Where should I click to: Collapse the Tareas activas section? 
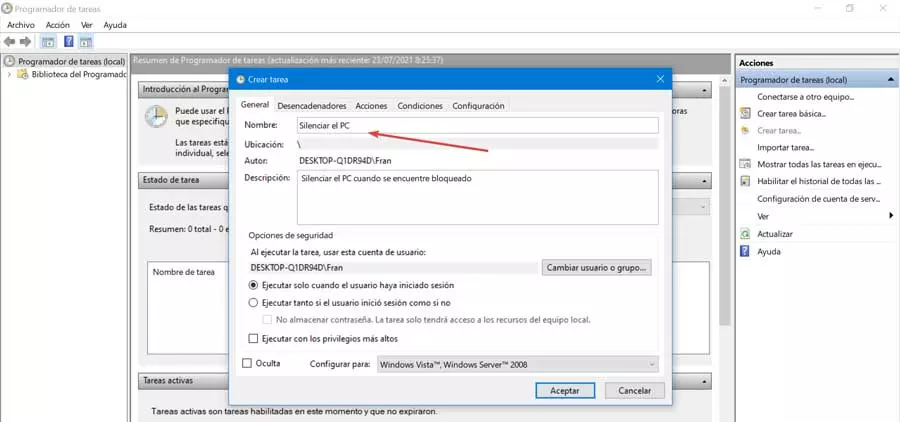tap(704, 381)
